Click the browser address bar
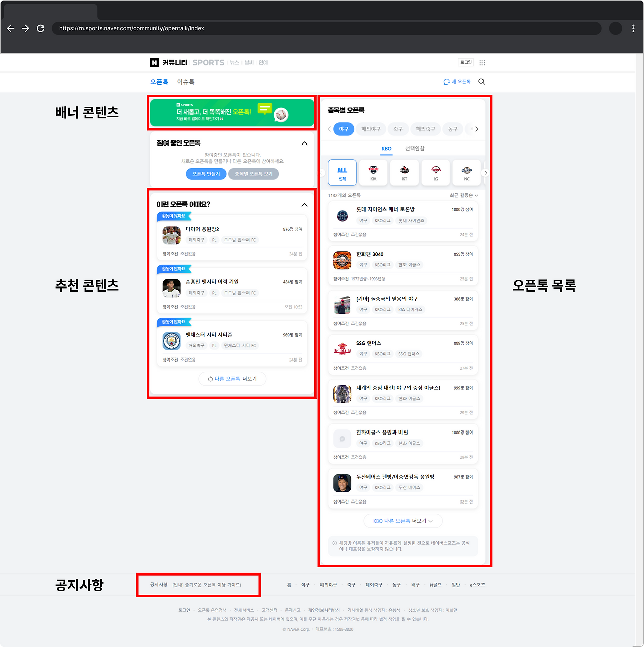644x647 pixels. pos(327,28)
